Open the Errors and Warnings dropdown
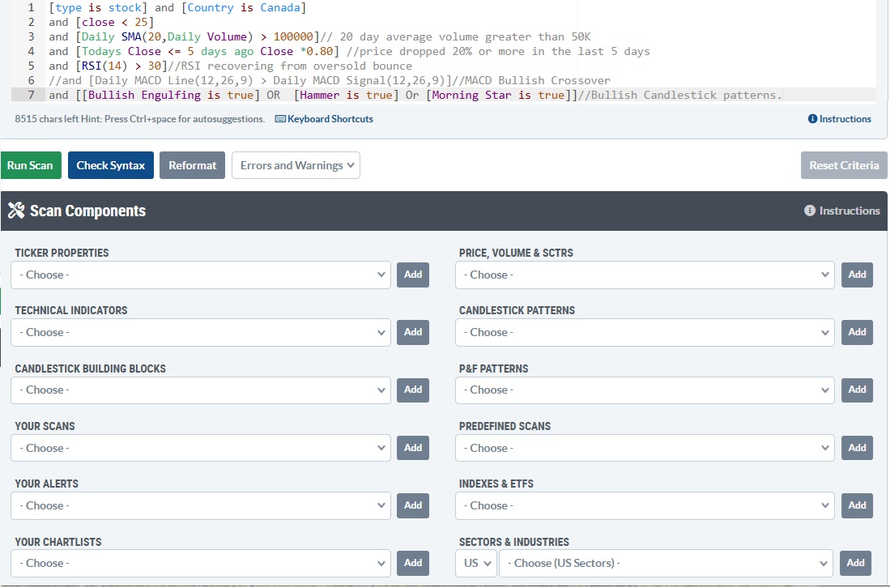Image resolution: width=890 pixels, height=588 pixels. 296,165
